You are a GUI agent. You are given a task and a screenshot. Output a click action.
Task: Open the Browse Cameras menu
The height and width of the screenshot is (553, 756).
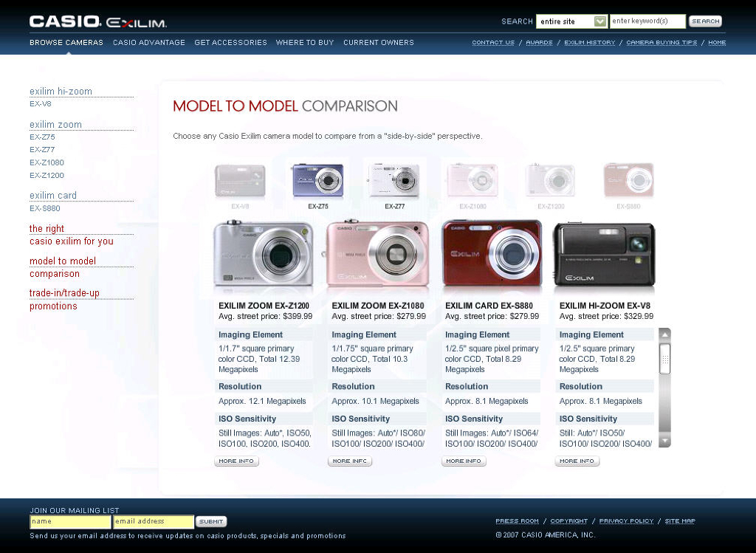pyautogui.click(x=66, y=42)
